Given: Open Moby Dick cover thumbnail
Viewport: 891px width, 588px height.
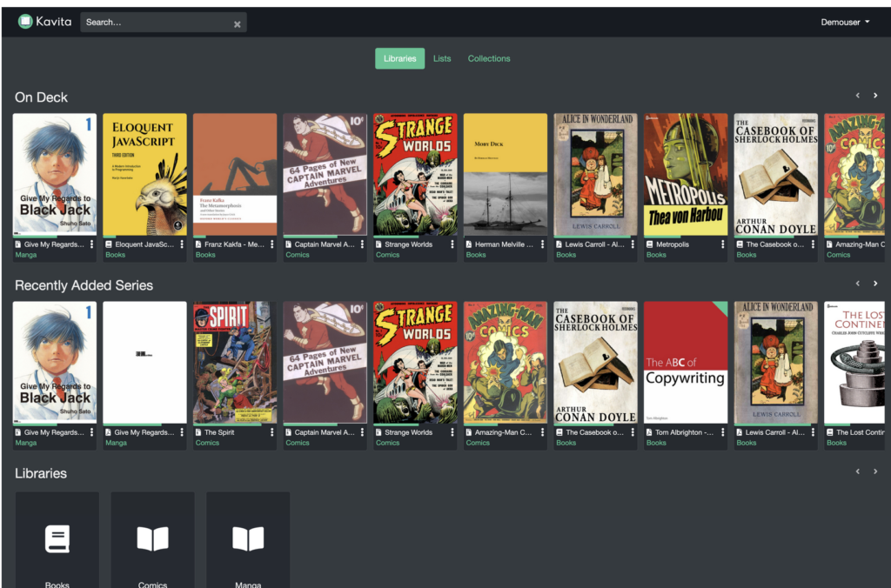Looking at the screenshot, I should click(506, 175).
